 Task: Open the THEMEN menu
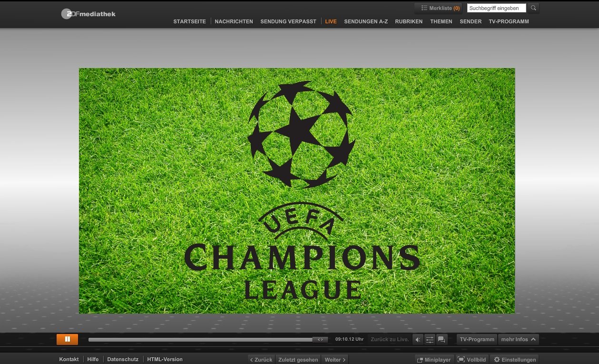click(441, 21)
